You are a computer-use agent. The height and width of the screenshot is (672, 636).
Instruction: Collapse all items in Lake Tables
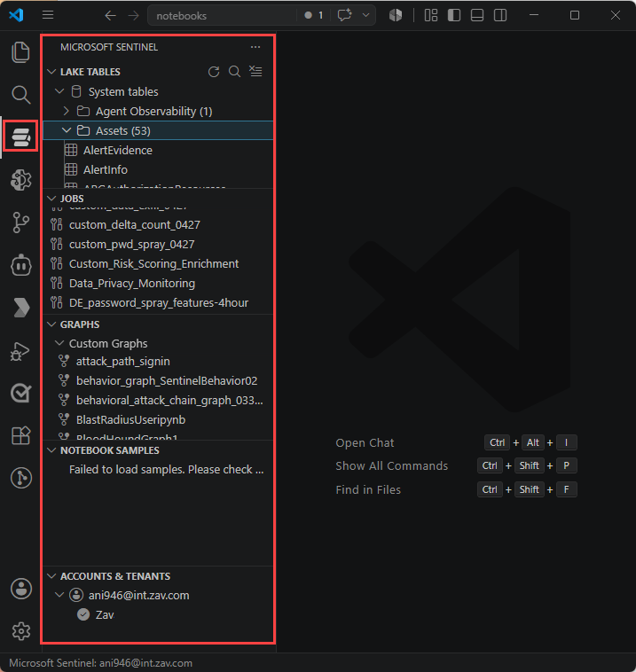(255, 72)
